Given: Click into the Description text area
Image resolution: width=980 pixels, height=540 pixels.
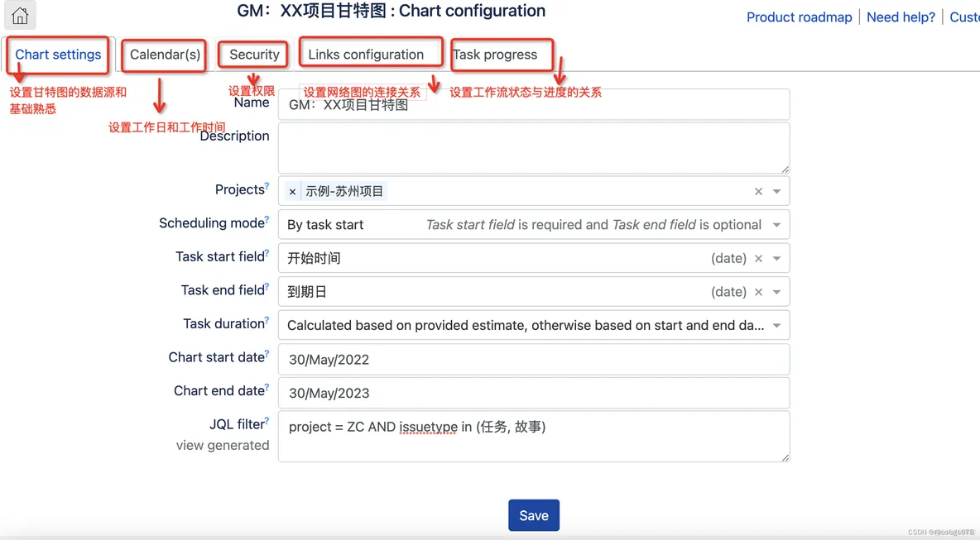Looking at the screenshot, I should point(534,148).
